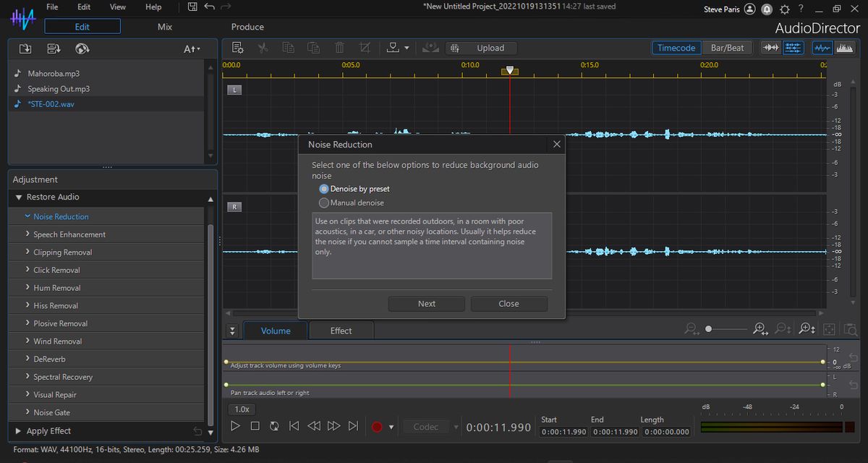The width and height of the screenshot is (868, 463).
Task: Click the download from online icon
Action: click(x=82, y=49)
